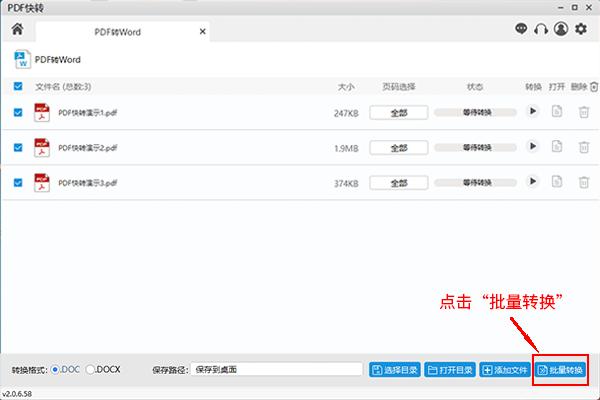
Task: Click the 1.9MB size value
Action: (347, 149)
